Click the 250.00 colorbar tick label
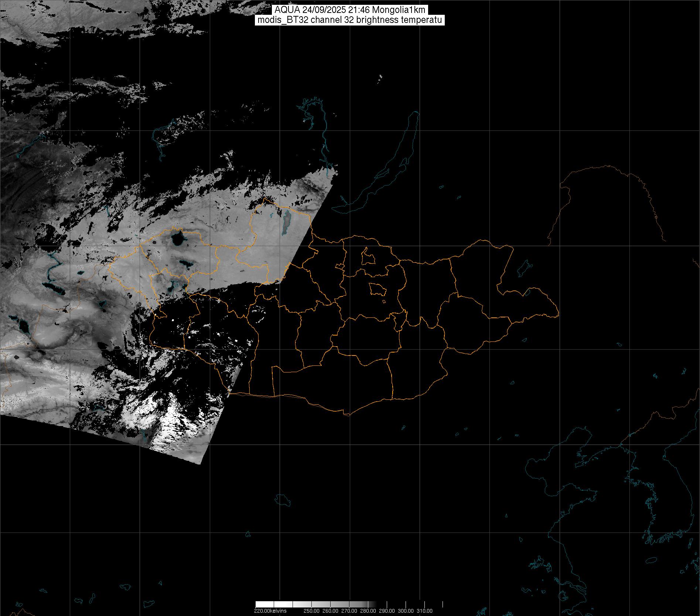The width and height of the screenshot is (700, 616). [311, 611]
